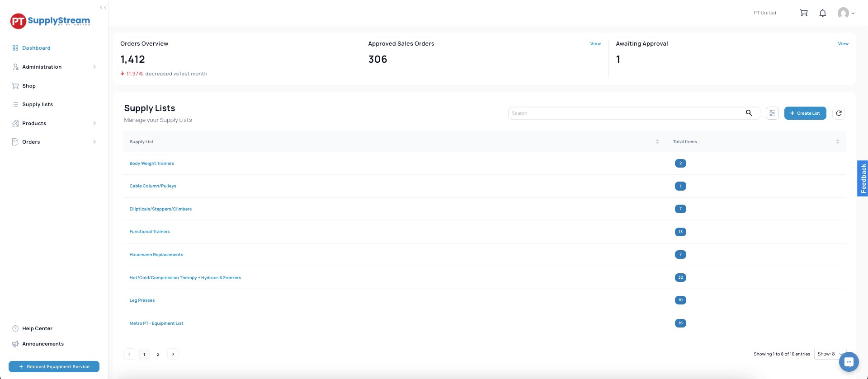Click PT United account label
This screenshot has width=868, height=379.
coord(764,13)
